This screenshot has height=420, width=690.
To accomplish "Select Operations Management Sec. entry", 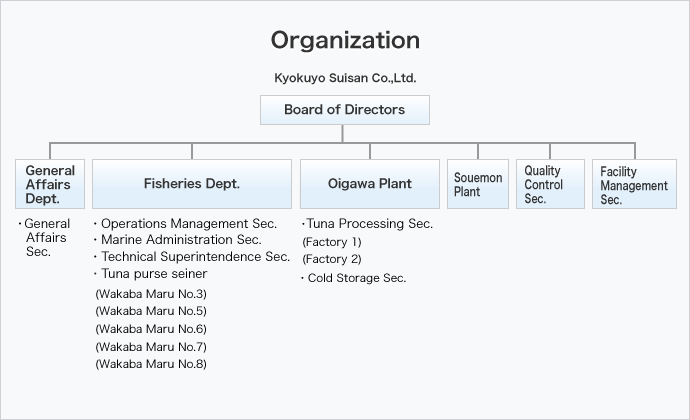I will (x=185, y=224).
